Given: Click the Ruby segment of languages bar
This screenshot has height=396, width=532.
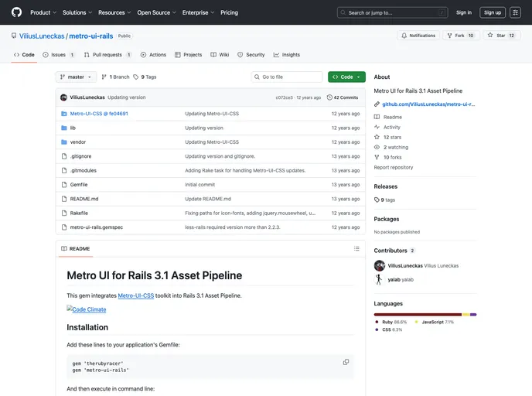Looking at the screenshot, I should tap(418, 315).
